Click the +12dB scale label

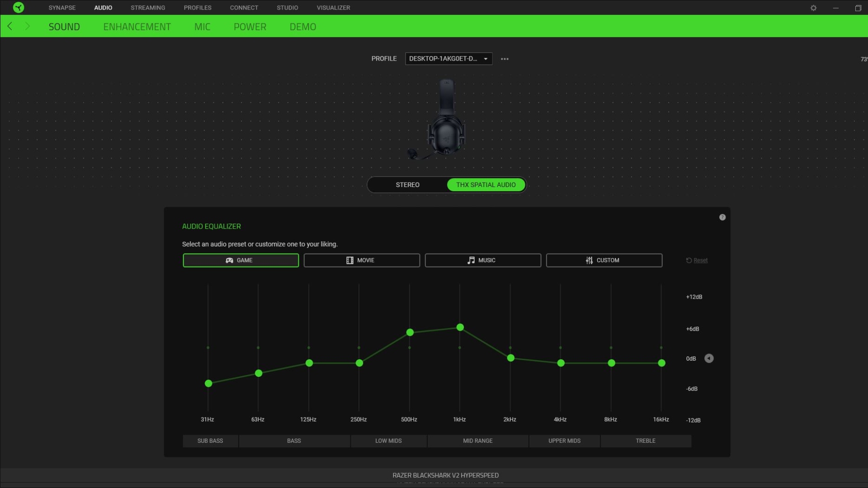tap(694, 297)
